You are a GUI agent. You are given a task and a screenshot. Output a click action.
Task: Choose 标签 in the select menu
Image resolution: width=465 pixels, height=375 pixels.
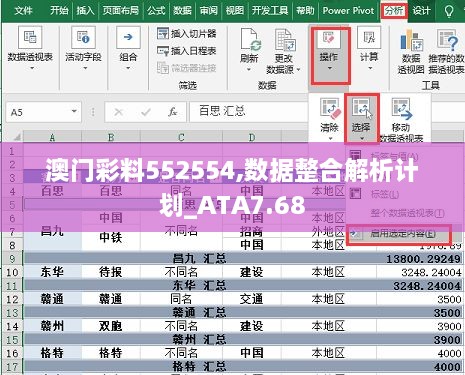pos(385,194)
